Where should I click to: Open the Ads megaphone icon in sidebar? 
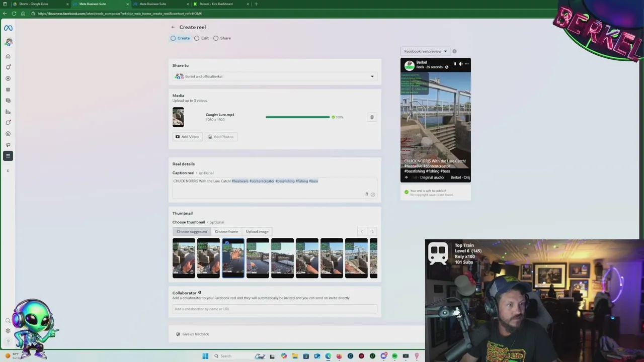pos(8,145)
